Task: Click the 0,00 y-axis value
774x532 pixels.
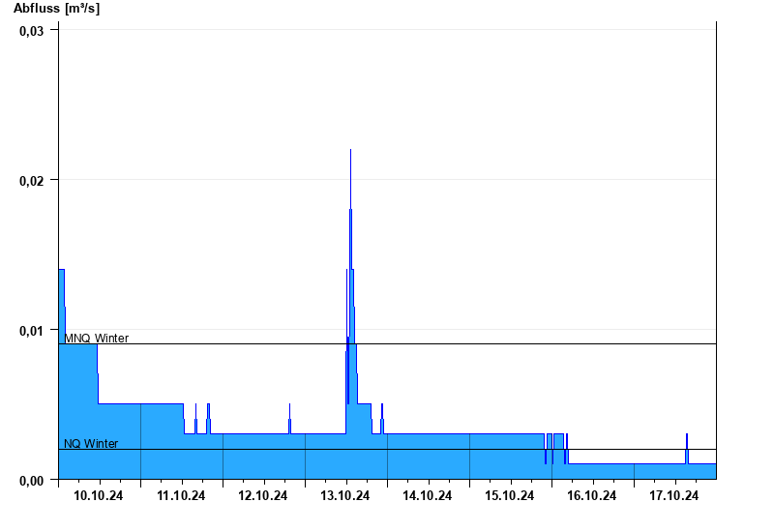Action: 32,481
